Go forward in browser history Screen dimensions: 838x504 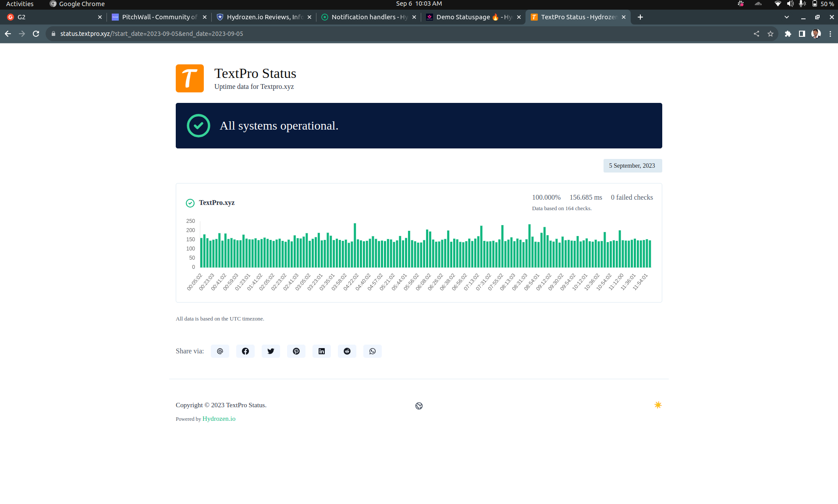point(22,34)
